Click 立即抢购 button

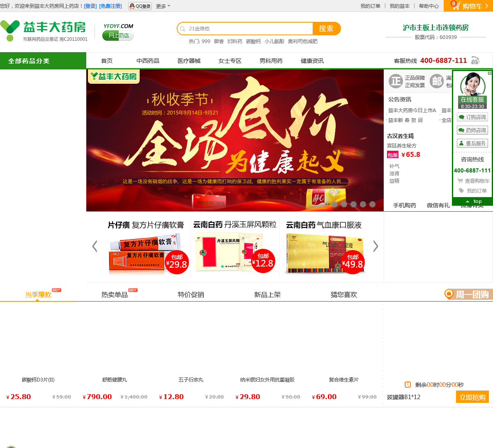coord(472,397)
